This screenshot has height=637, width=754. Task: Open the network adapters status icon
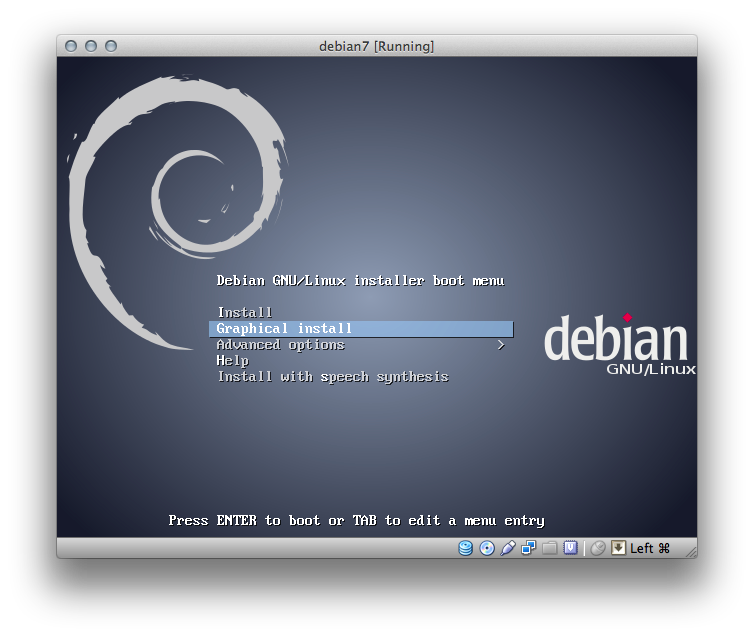(528, 548)
